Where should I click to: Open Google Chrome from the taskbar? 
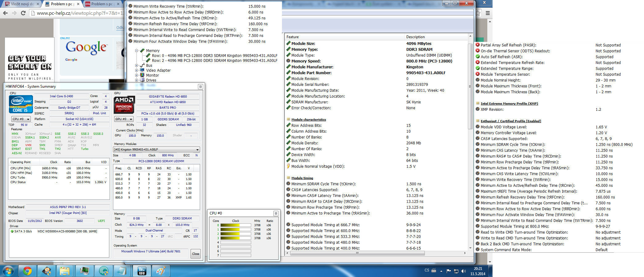27,271
